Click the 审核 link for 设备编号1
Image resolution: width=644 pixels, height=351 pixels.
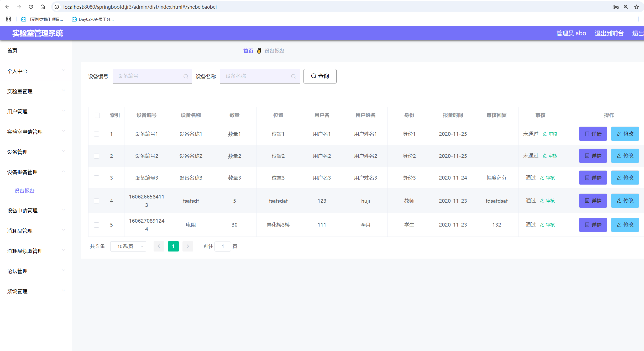[x=550, y=134]
